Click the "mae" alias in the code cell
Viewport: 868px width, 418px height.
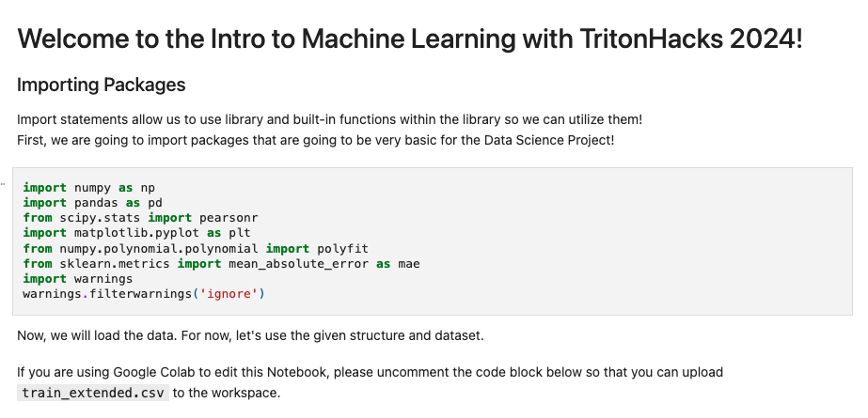(x=408, y=264)
